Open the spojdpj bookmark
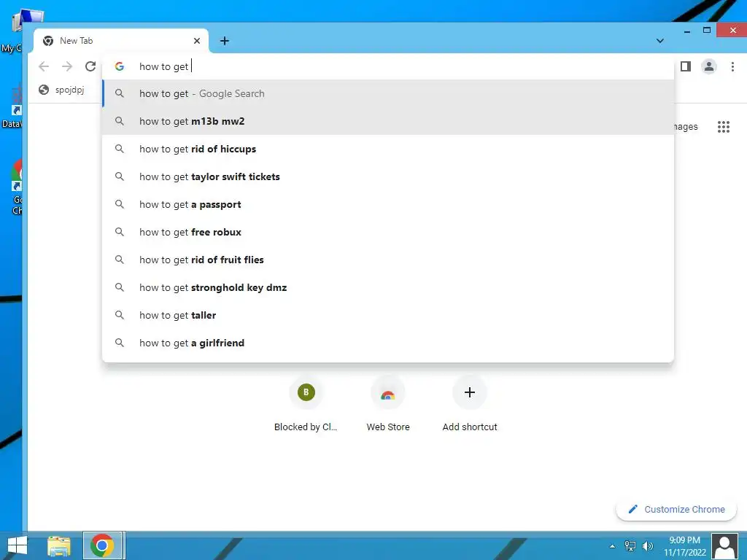747x560 pixels. pos(61,90)
